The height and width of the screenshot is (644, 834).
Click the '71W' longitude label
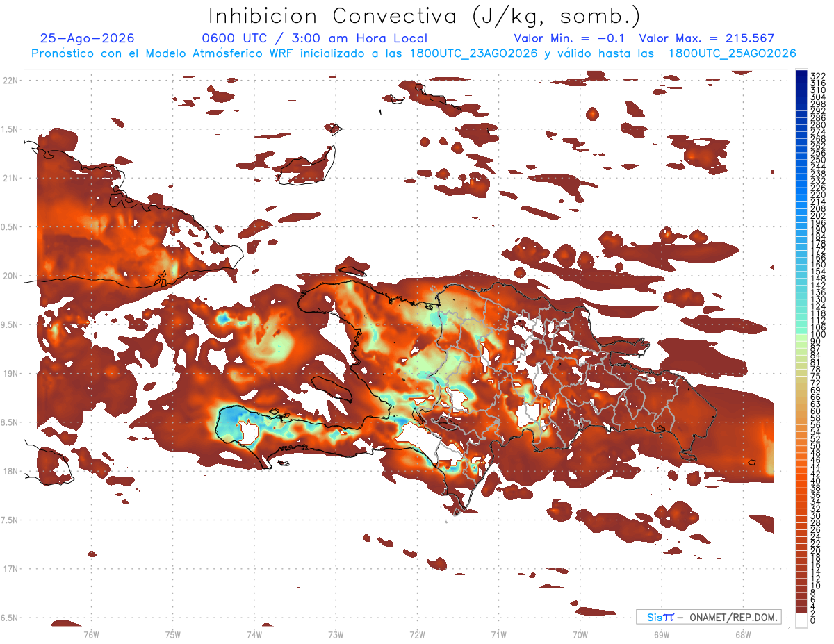click(498, 634)
